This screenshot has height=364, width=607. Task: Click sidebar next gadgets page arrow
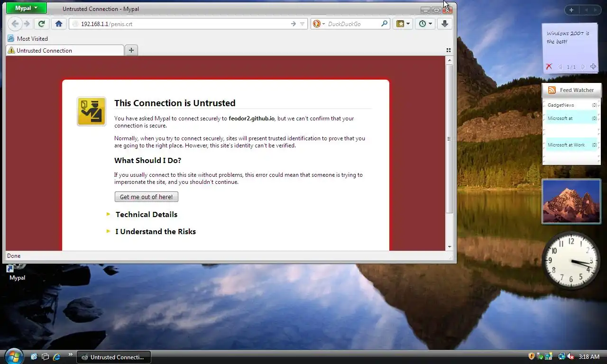[596, 10]
